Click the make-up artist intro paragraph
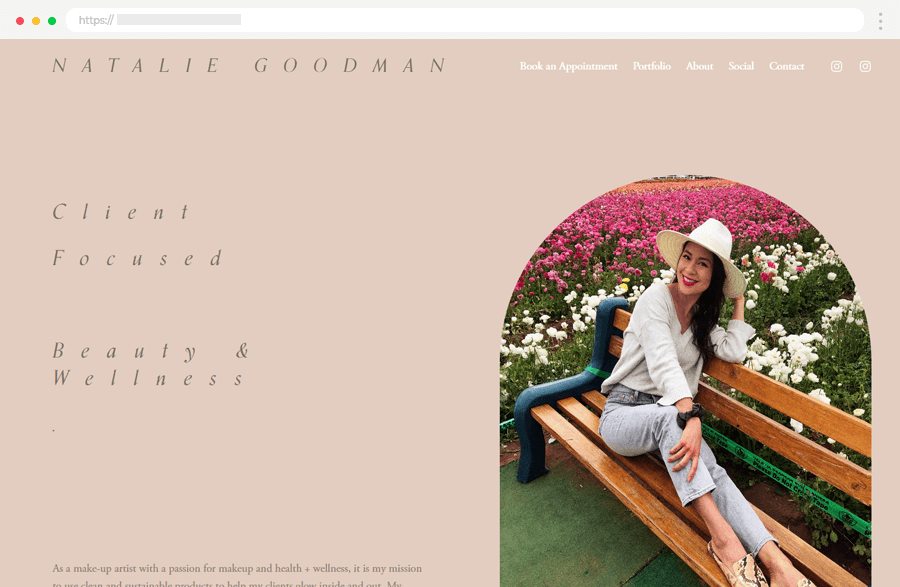Image resolution: width=900 pixels, height=587 pixels. click(x=237, y=576)
